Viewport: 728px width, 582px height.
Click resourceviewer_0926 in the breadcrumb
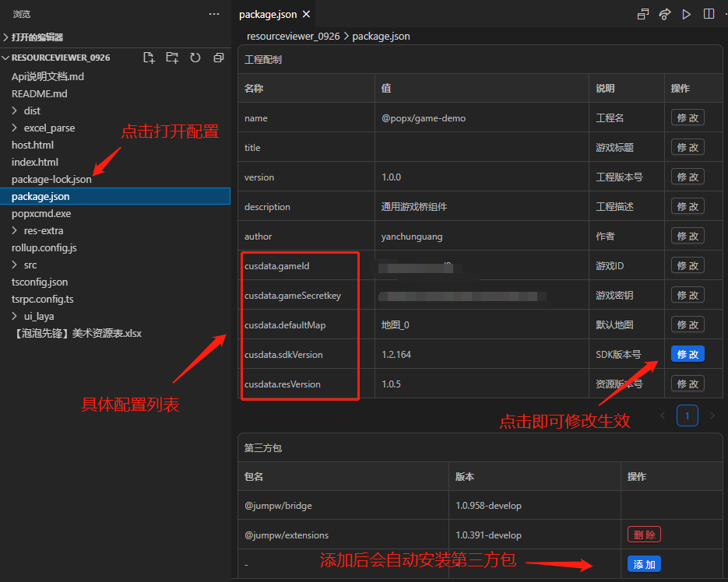(x=293, y=37)
